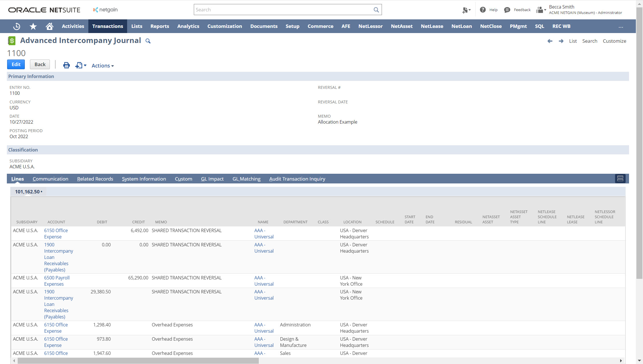
Task: Click the DEBIT column header
Action: coord(102,222)
